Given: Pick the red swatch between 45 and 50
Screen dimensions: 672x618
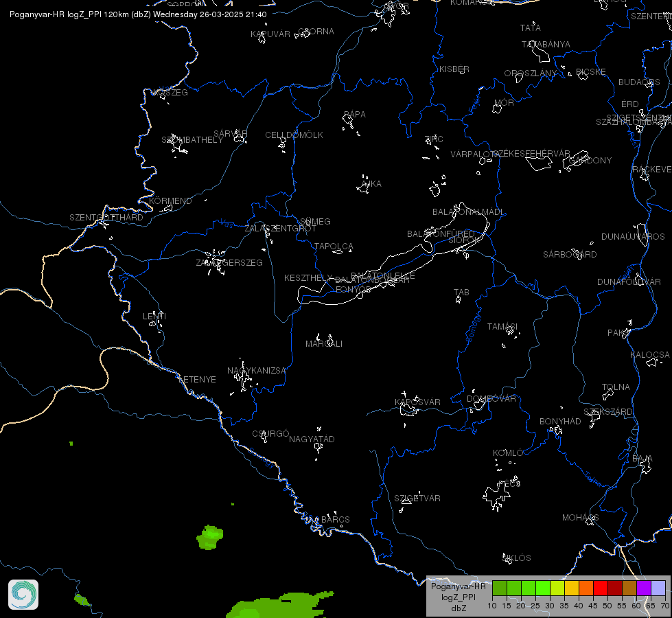Looking at the screenshot, I should 601,588.
